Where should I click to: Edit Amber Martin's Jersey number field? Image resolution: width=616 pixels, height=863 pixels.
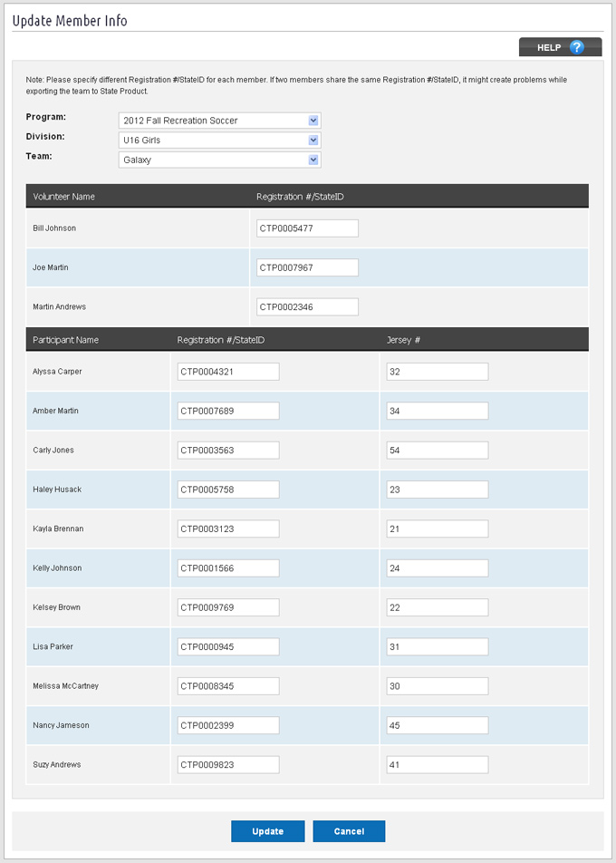tap(438, 411)
